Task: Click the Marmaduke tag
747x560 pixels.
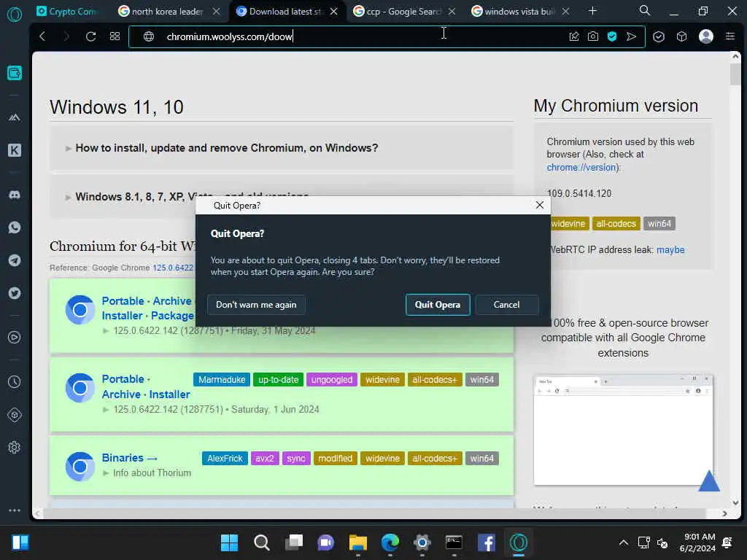Action: [x=222, y=379]
